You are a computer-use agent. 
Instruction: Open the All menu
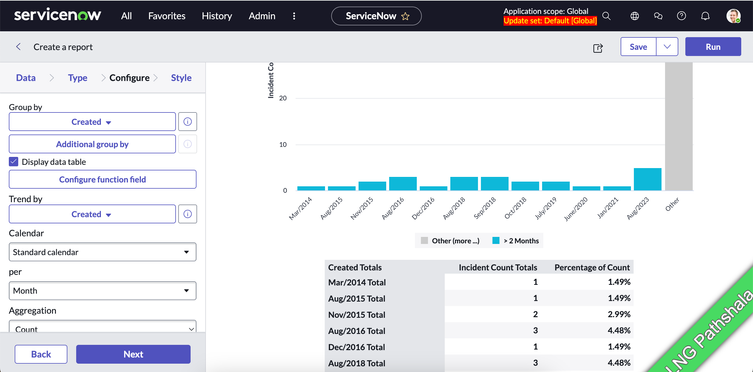click(x=126, y=16)
